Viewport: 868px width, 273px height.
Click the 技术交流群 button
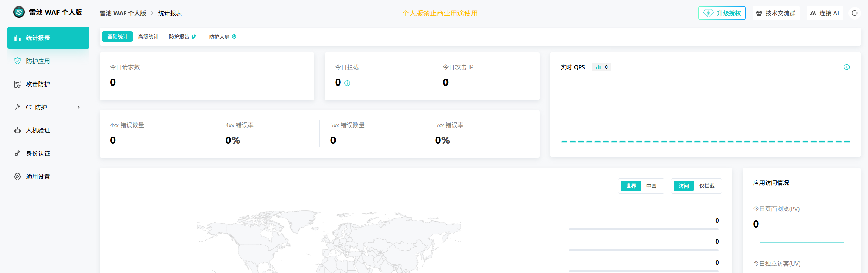point(776,13)
